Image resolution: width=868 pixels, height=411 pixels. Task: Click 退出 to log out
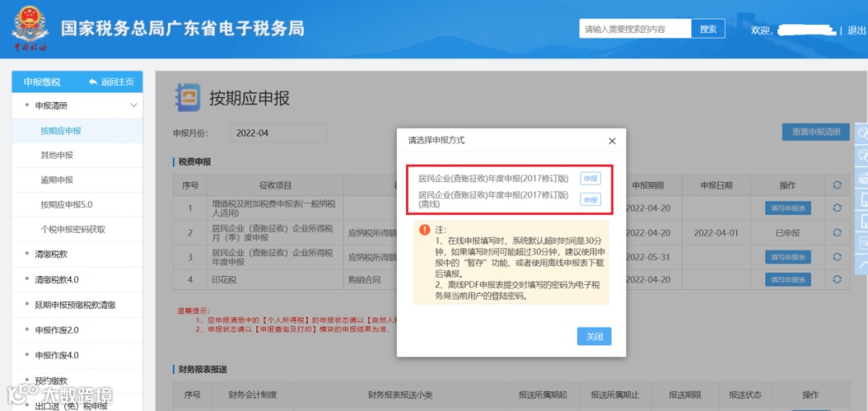tap(857, 30)
